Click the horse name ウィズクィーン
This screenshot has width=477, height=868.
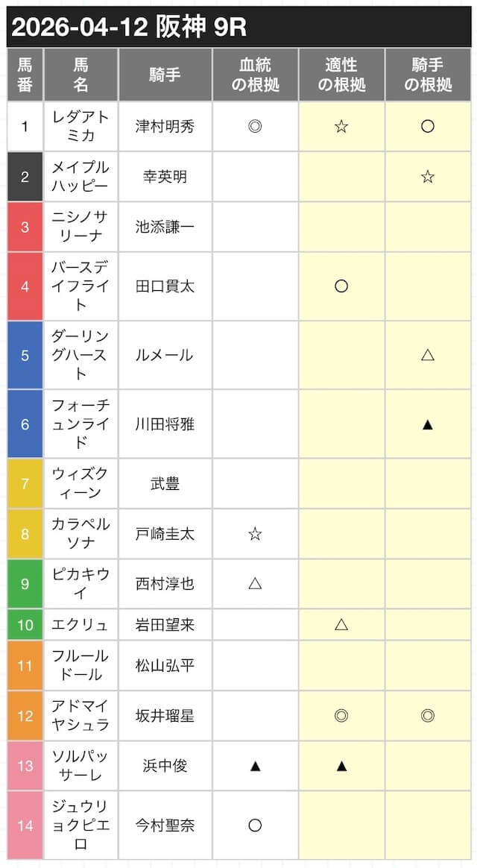80,484
